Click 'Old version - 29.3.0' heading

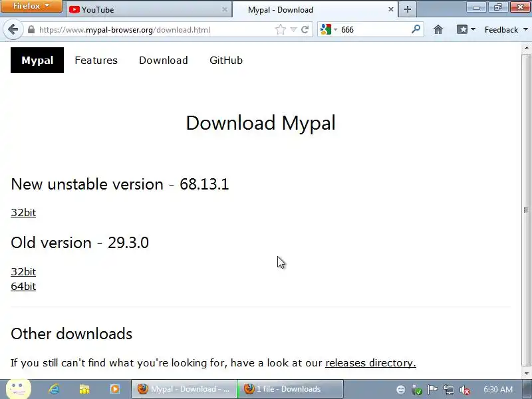(x=80, y=243)
